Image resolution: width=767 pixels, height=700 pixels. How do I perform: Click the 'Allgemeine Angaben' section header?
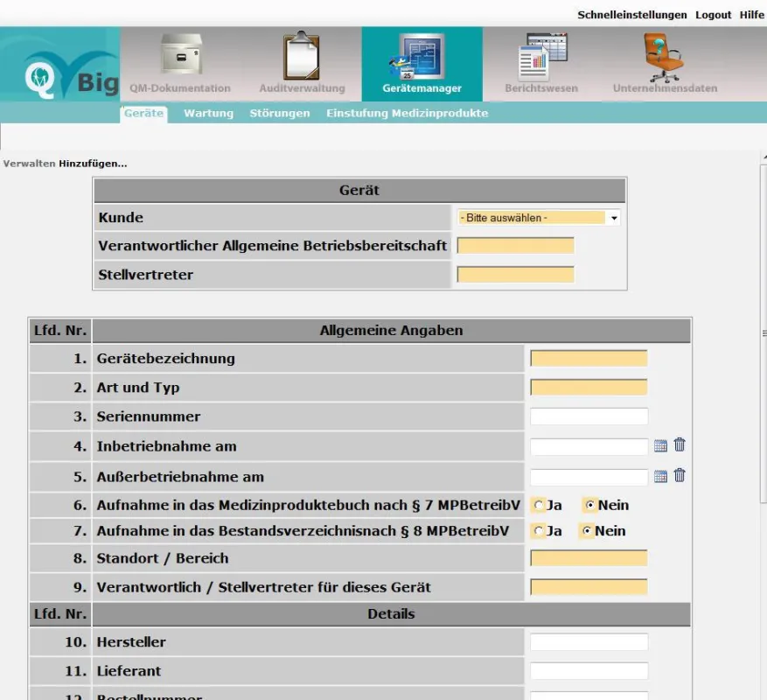tap(391, 331)
